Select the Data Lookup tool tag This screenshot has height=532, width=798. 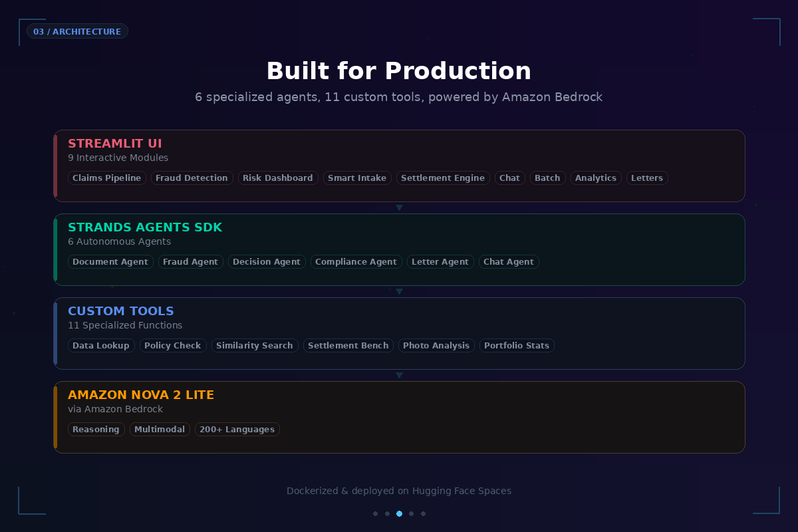[x=101, y=345]
